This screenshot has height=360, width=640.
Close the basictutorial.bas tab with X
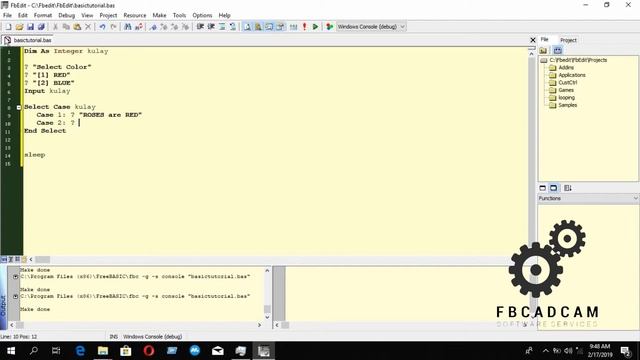(533, 40)
